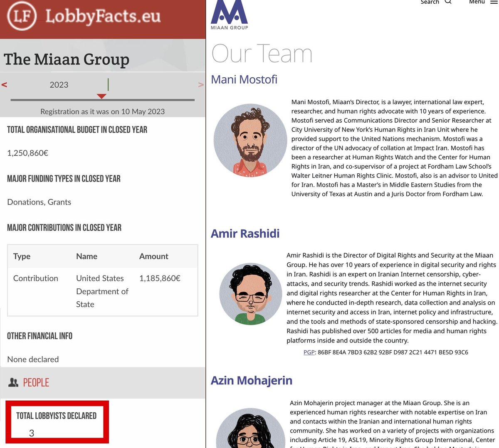This screenshot has width=499, height=448.
Task: Click the Search label in the header
Action: (430, 2)
